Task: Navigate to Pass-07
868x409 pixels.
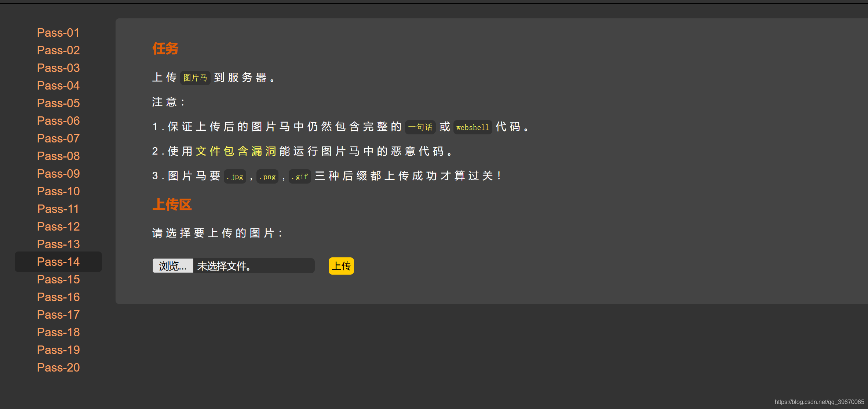Action: [x=58, y=138]
